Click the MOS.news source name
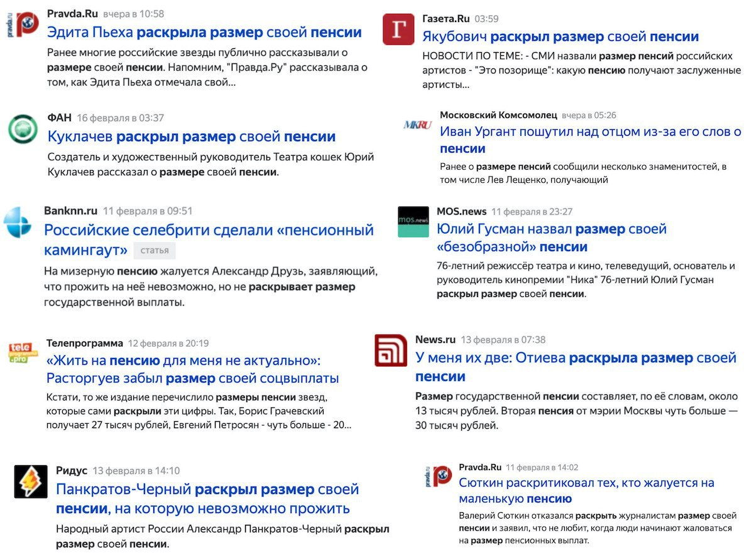 (461, 212)
